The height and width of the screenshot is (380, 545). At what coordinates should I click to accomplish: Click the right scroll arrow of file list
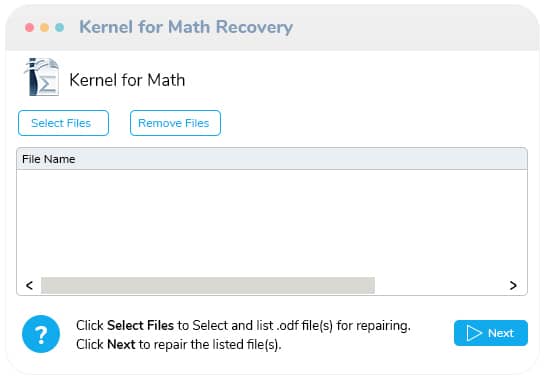[513, 285]
